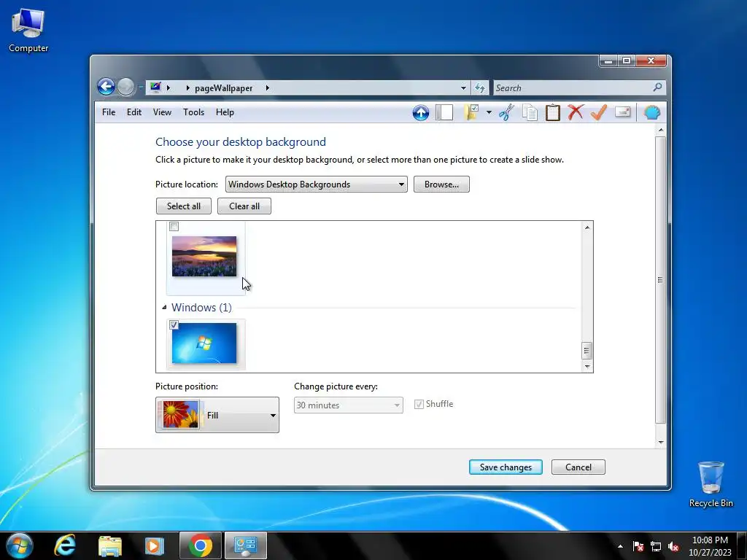The height and width of the screenshot is (560, 747).
Task: Check the sunset landscape wallpaper checkbox
Action: (x=174, y=227)
